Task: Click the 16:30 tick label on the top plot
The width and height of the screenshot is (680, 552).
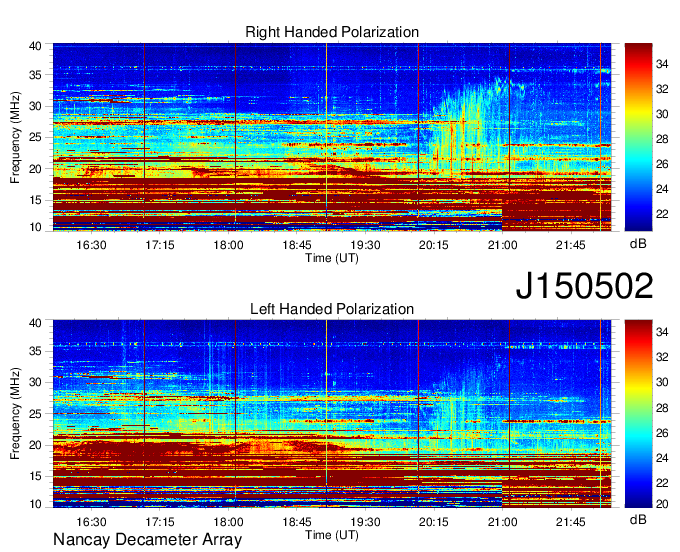Action: 91,245
